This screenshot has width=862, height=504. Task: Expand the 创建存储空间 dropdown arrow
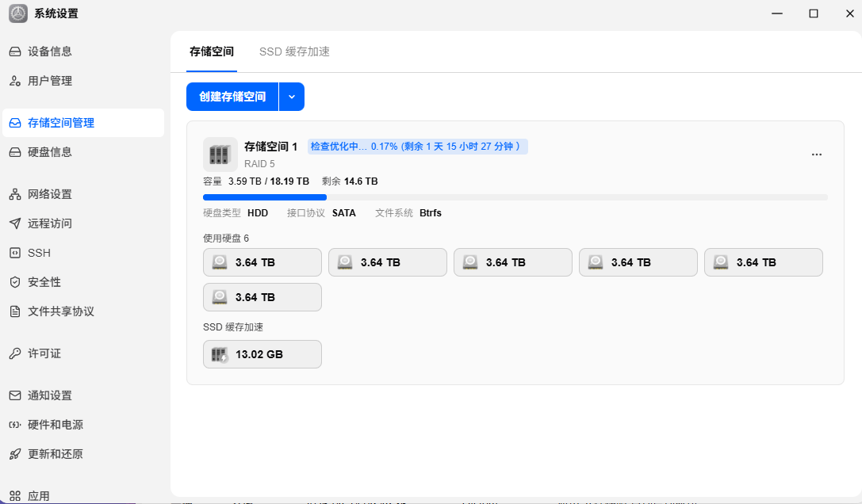[292, 97]
